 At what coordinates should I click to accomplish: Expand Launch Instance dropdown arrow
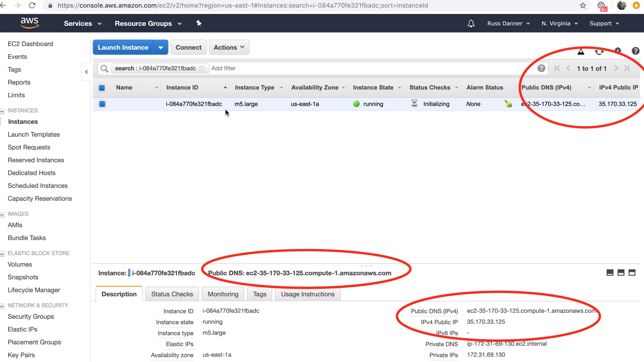161,47
